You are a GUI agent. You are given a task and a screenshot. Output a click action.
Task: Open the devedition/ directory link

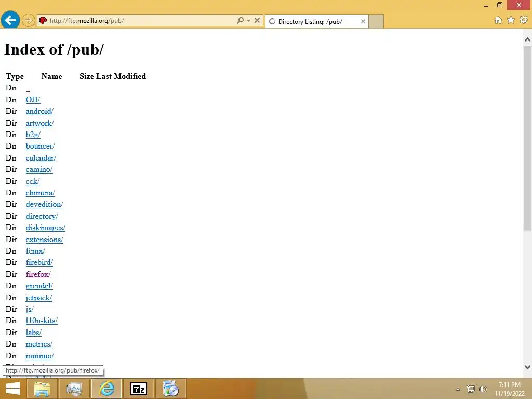click(45, 205)
